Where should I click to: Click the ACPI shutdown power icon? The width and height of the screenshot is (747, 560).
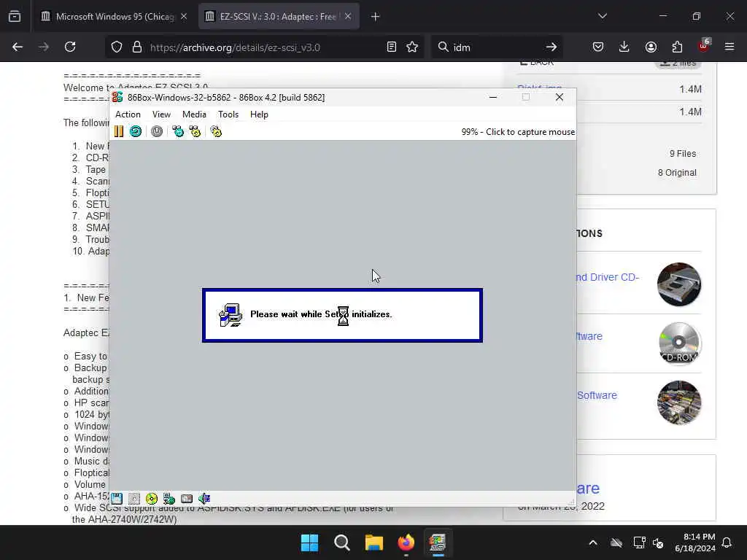157,131
